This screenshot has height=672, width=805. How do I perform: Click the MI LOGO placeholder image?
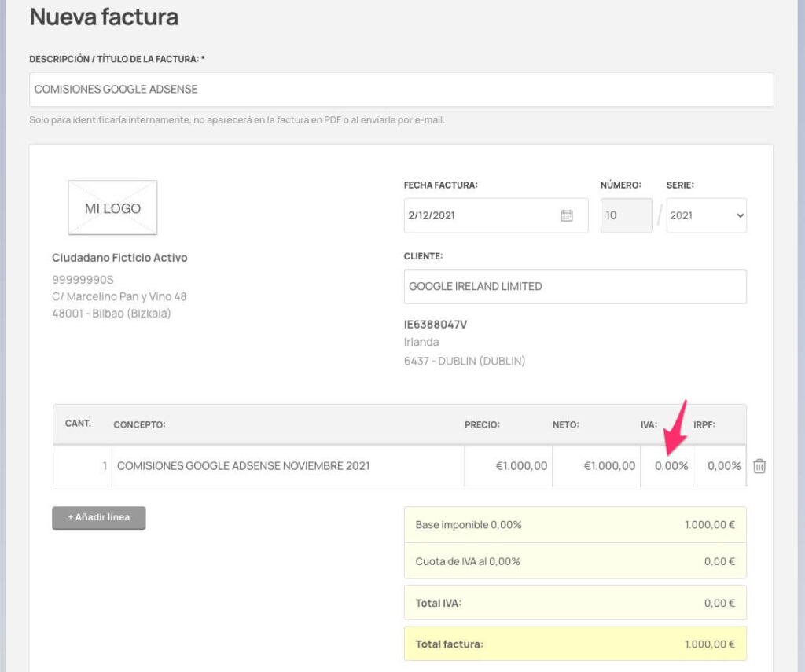coord(112,208)
